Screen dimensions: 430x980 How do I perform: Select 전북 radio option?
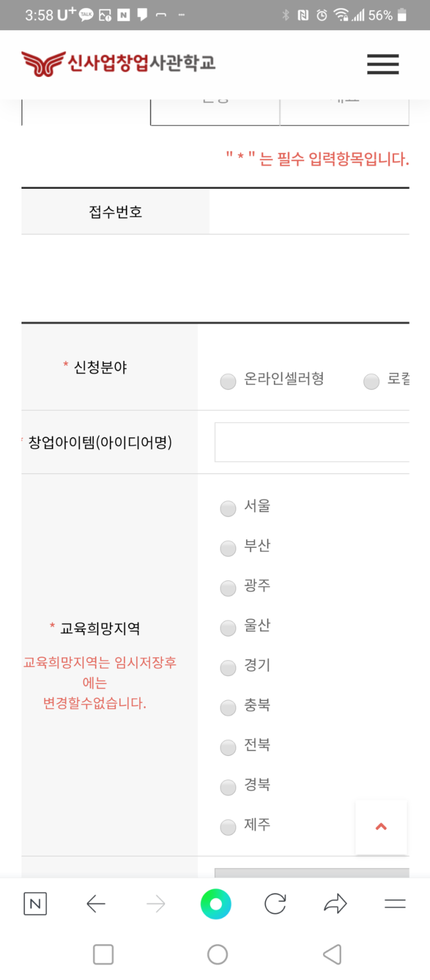click(228, 747)
